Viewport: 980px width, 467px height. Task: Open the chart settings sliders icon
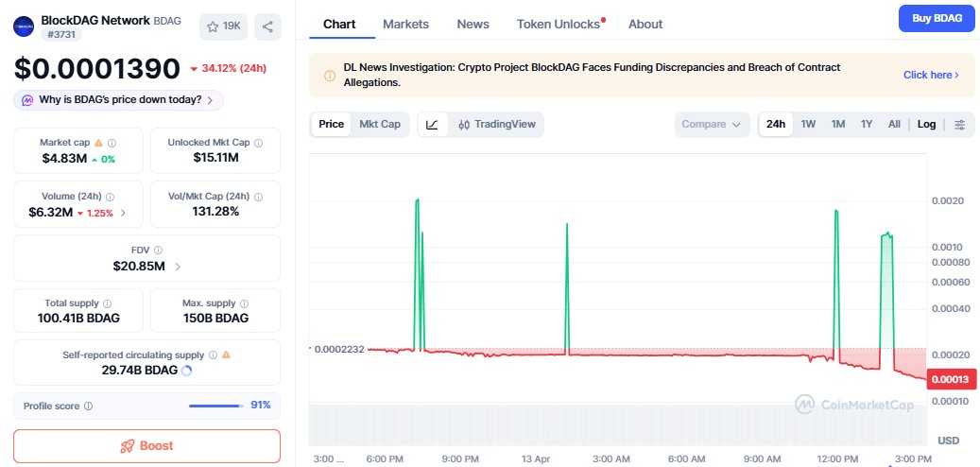(x=960, y=125)
